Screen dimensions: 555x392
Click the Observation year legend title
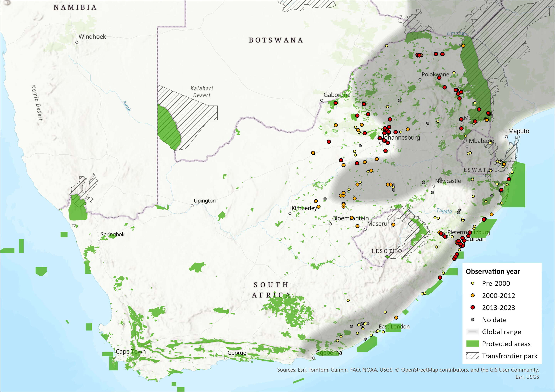click(x=493, y=271)
